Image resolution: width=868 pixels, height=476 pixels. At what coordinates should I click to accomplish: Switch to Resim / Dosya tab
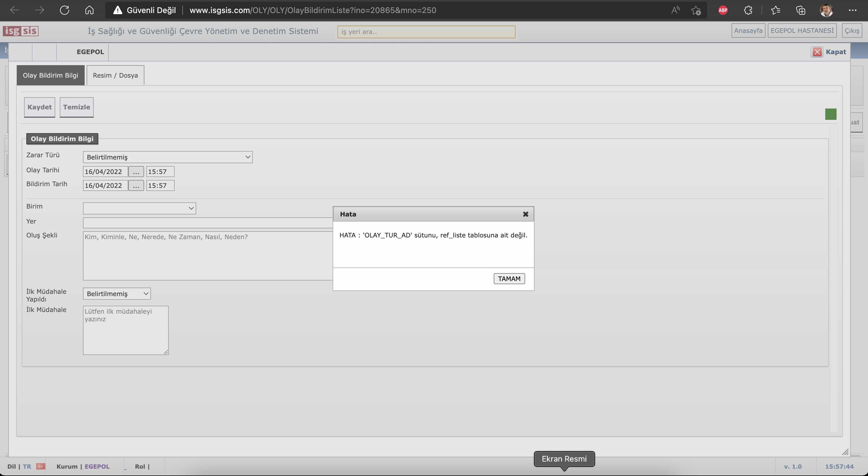pyautogui.click(x=115, y=75)
